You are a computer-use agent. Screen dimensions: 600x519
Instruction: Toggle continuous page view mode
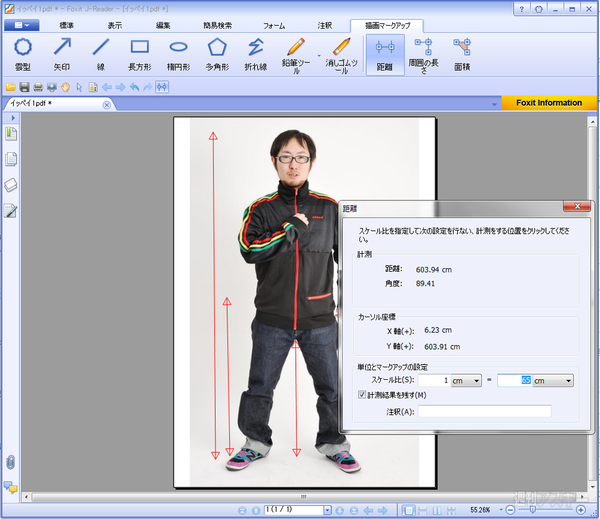coord(423,510)
